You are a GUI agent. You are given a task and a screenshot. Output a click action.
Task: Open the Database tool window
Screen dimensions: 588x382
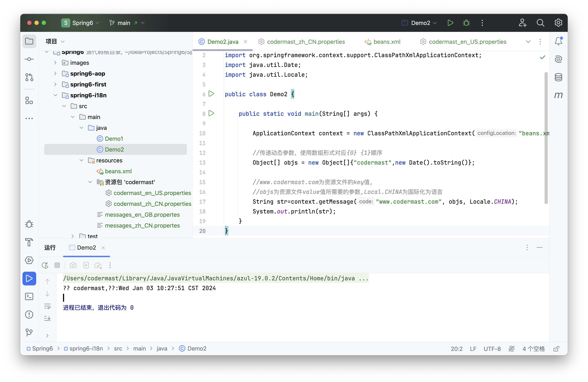[x=558, y=77]
